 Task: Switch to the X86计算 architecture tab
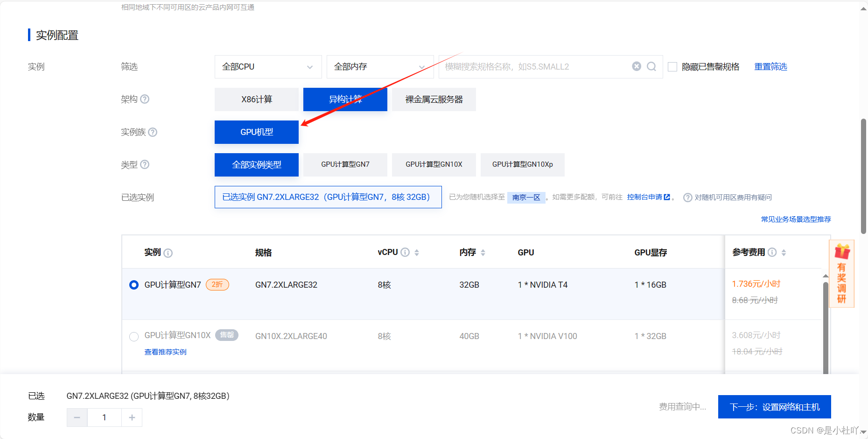click(x=257, y=99)
